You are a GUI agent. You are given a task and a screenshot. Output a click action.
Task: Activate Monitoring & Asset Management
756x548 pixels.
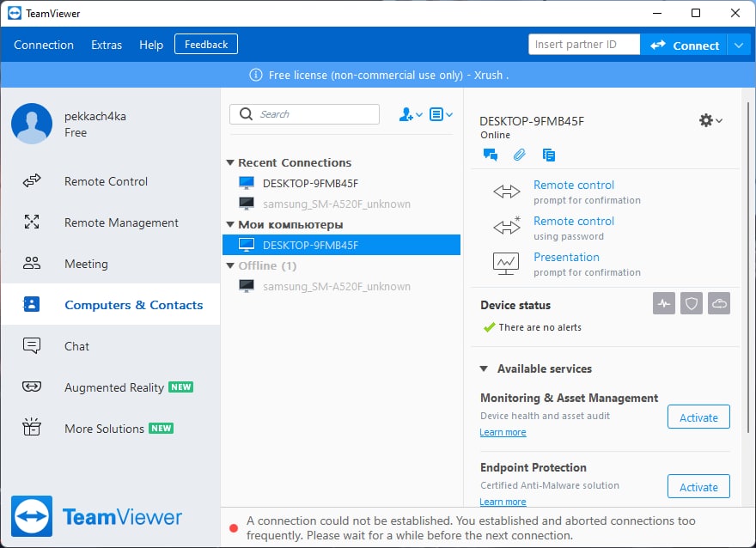[x=698, y=417]
